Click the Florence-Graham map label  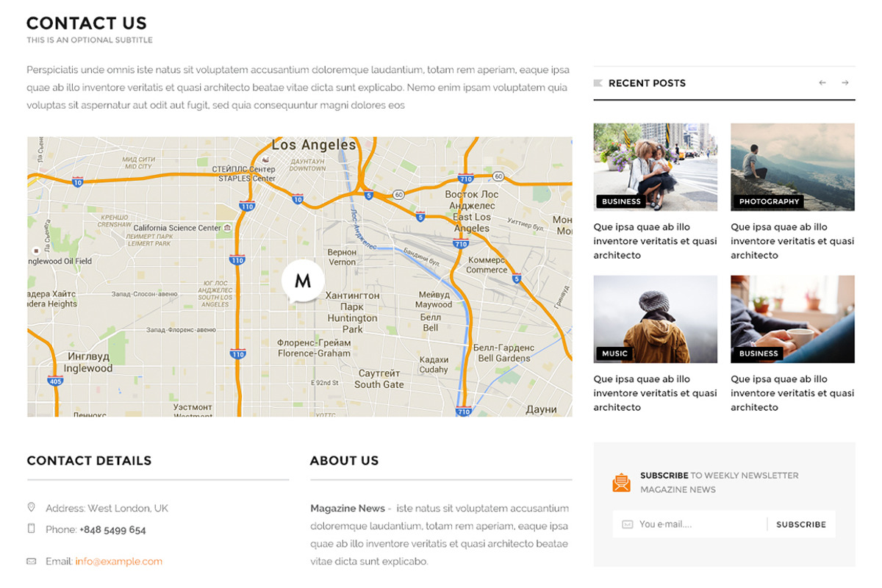coord(314,354)
